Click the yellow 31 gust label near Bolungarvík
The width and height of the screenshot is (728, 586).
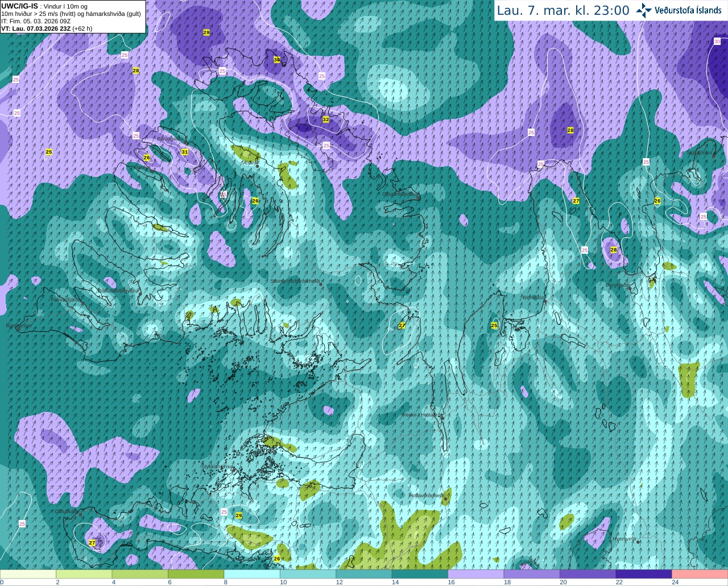185,152
